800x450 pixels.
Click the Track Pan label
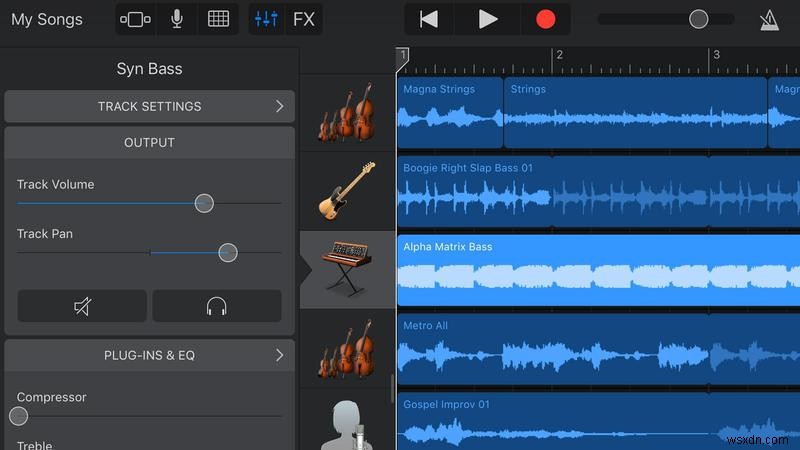tap(44, 234)
